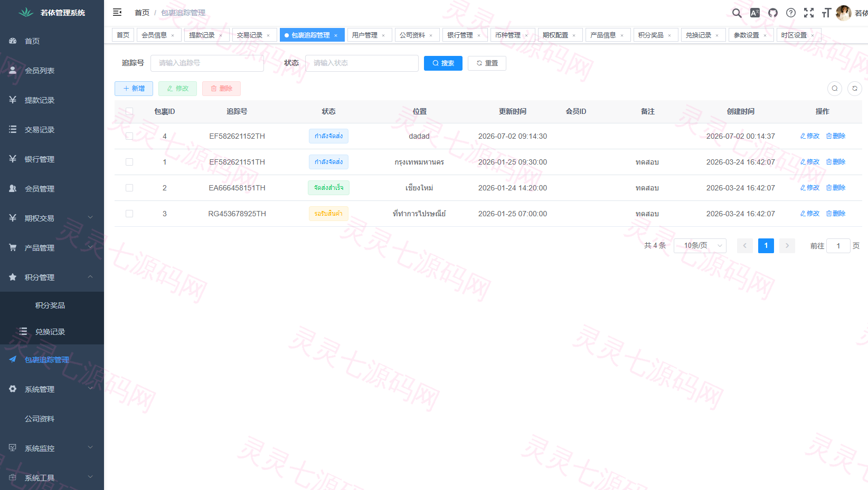This screenshot has width=868, height=490.
Task: Collapse the sidebar with the hamburger icon
Action: tap(117, 12)
